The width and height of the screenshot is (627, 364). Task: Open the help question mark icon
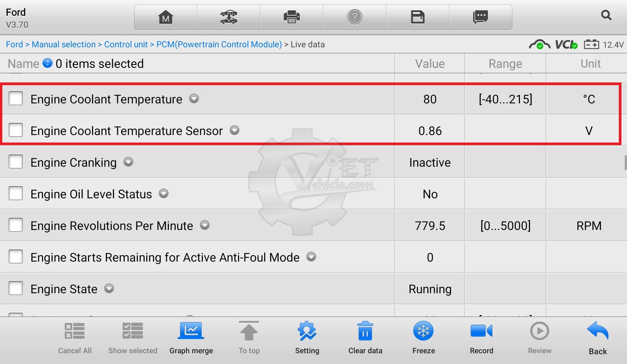pos(355,17)
